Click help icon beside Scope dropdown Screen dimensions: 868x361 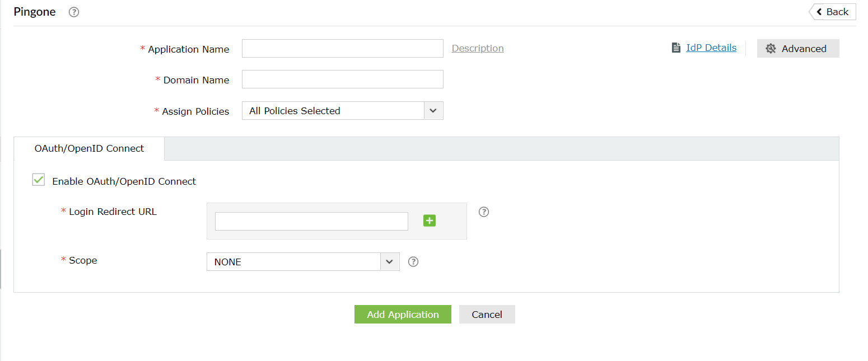click(413, 261)
